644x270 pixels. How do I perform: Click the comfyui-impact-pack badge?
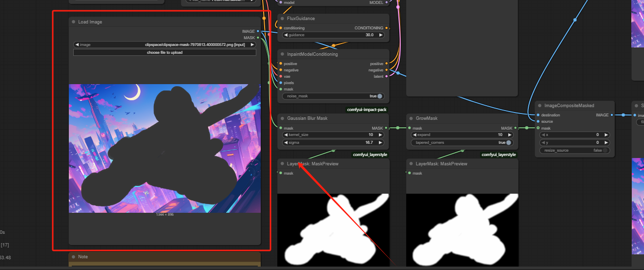[x=367, y=110]
